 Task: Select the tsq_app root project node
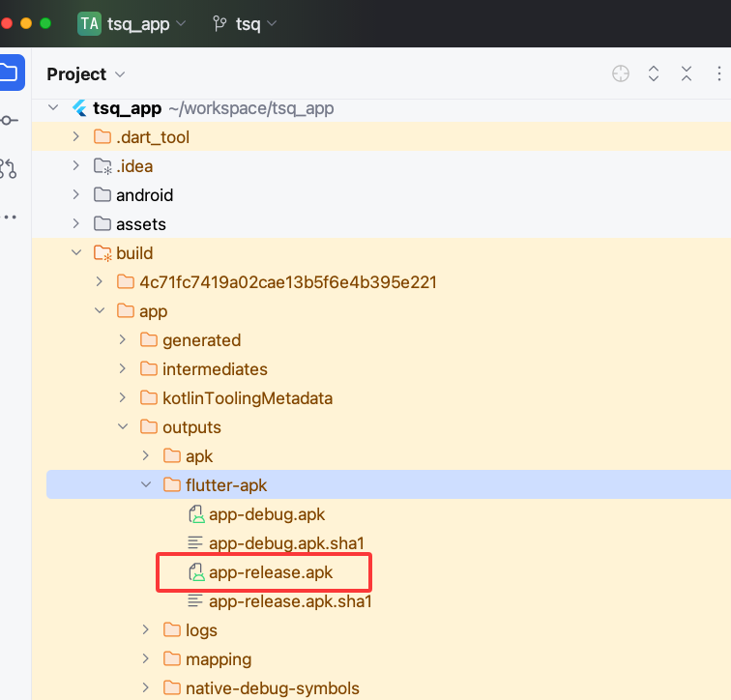point(126,108)
